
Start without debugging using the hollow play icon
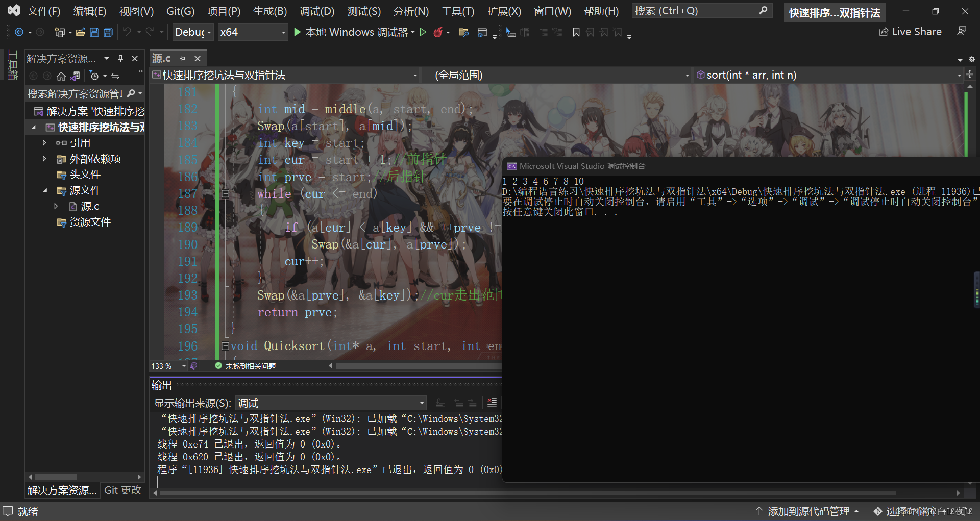point(423,32)
